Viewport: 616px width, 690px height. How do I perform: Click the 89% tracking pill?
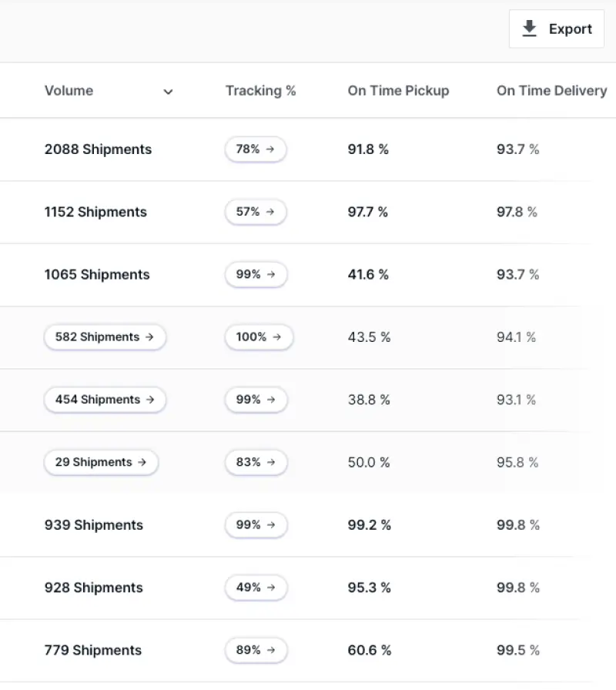point(256,650)
